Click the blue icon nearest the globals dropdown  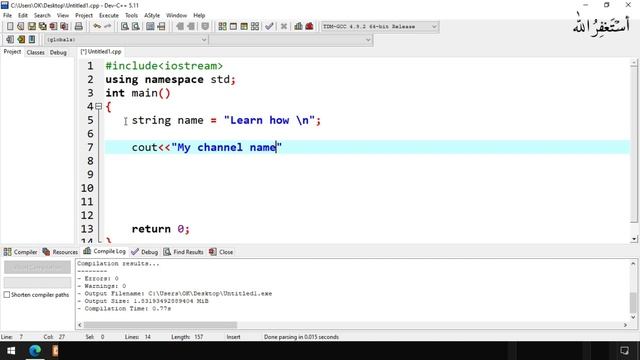[x=32, y=40]
